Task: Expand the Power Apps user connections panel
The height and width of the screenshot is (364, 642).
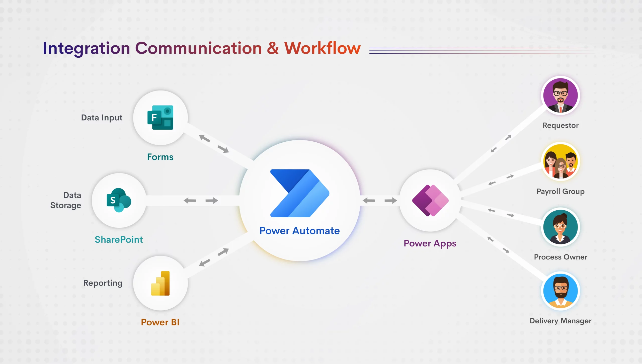Action: (430, 201)
